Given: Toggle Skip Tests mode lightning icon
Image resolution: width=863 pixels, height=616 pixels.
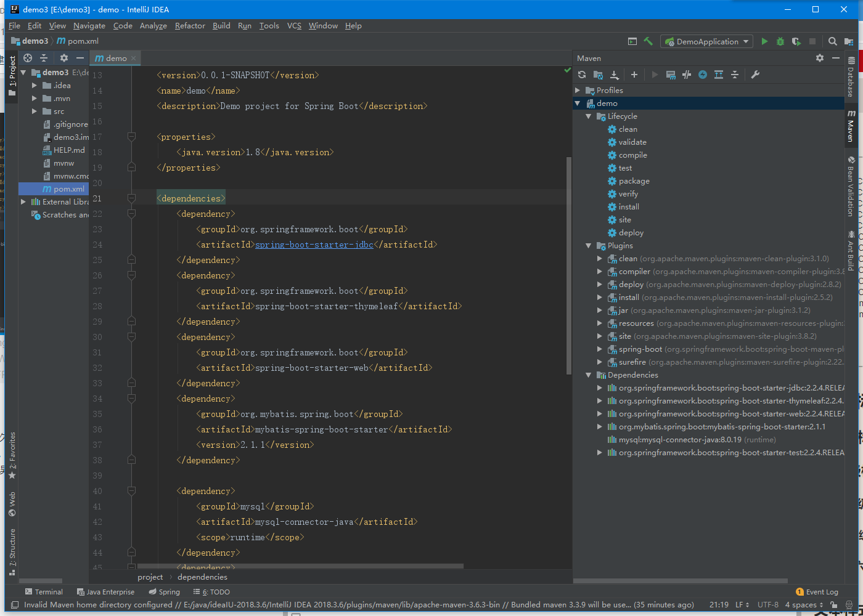Looking at the screenshot, I should coord(703,75).
